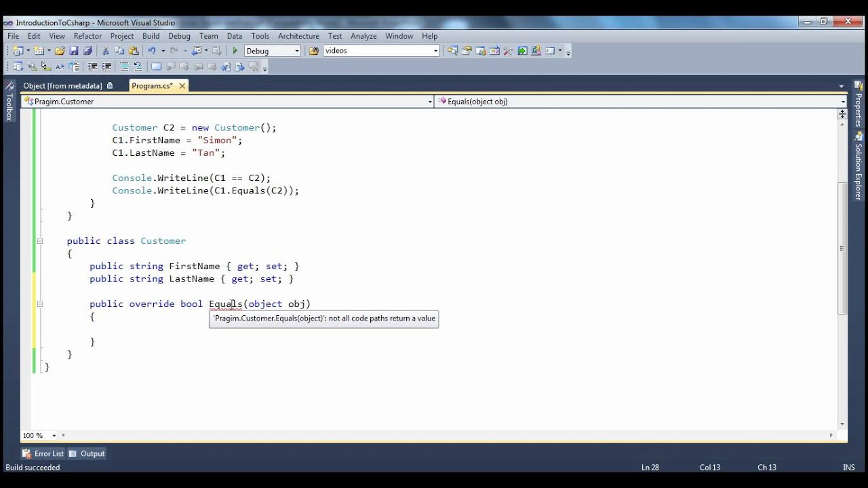This screenshot has height=488, width=868.
Task: Expand the auto-hidden Toolbox side tab
Action: pos(9,101)
